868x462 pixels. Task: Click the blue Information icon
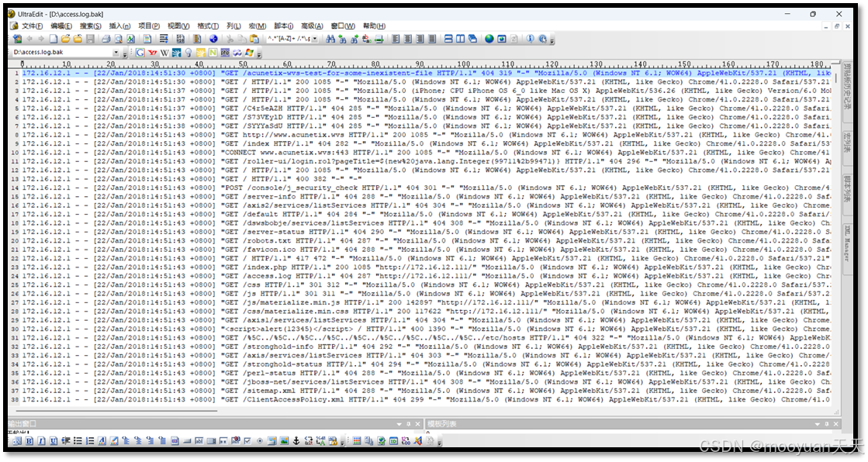click(x=531, y=39)
